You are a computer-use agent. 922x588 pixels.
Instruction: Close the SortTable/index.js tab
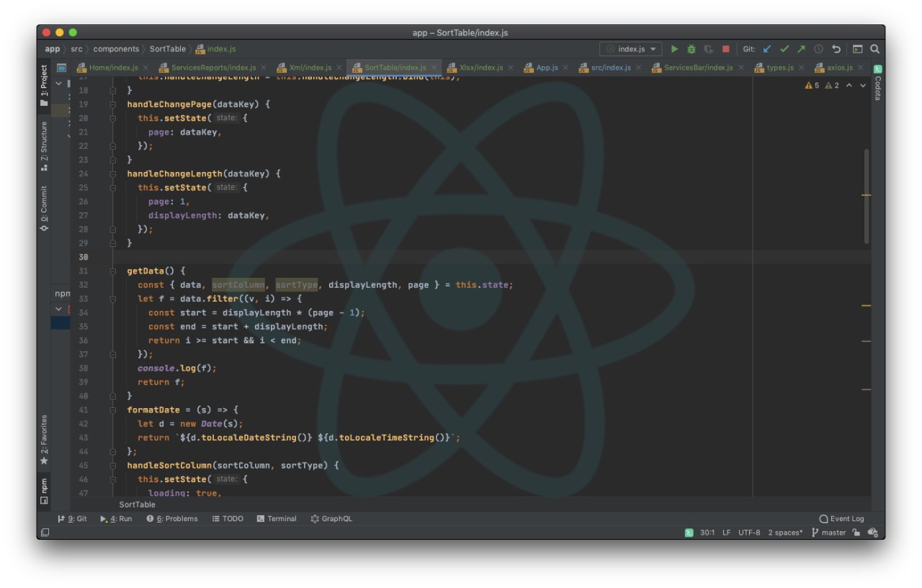click(434, 68)
